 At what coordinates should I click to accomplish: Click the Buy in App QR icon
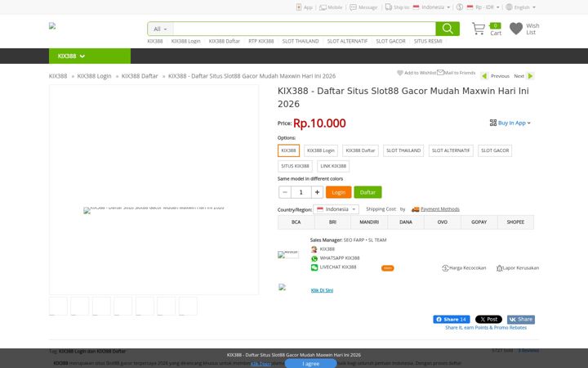493,123
